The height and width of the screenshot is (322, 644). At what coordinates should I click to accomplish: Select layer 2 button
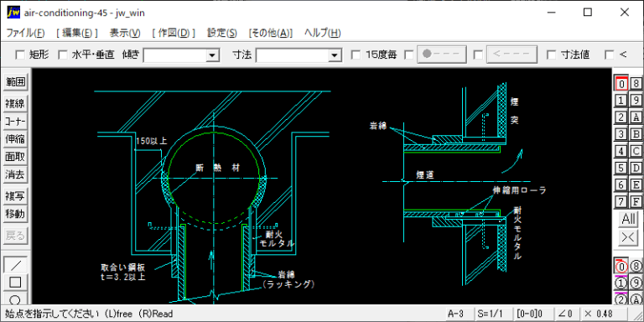(x=621, y=117)
